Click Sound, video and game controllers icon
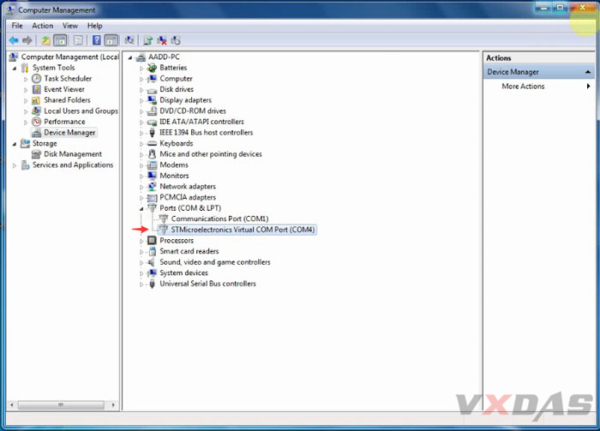Screen dimensions: 600x431 [x=152, y=262]
